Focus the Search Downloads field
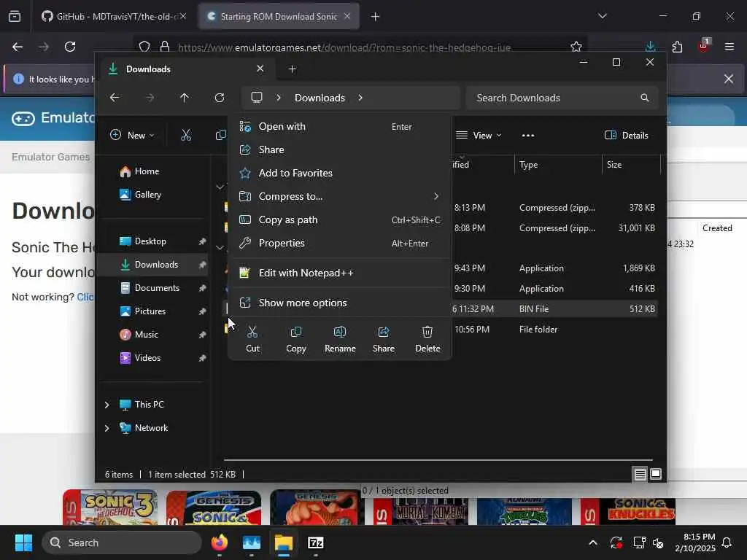Viewport: 747px width, 560px height. point(562,98)
